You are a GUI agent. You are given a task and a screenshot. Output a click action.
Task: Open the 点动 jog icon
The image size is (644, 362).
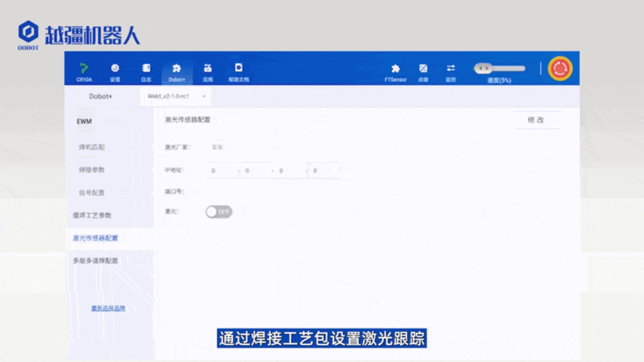(x=423, y=70)
